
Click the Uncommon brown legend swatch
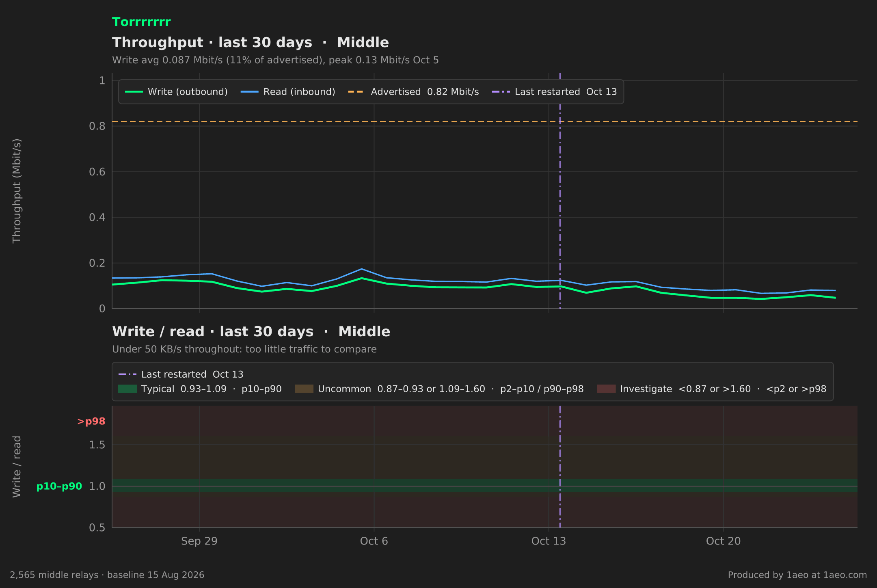click(x=304, y=389)
